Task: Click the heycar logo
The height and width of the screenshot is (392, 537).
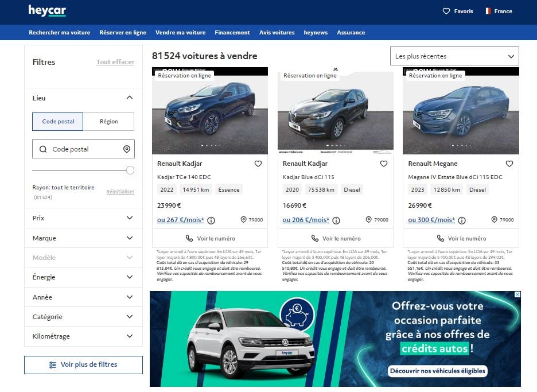Action: [47, 11]
